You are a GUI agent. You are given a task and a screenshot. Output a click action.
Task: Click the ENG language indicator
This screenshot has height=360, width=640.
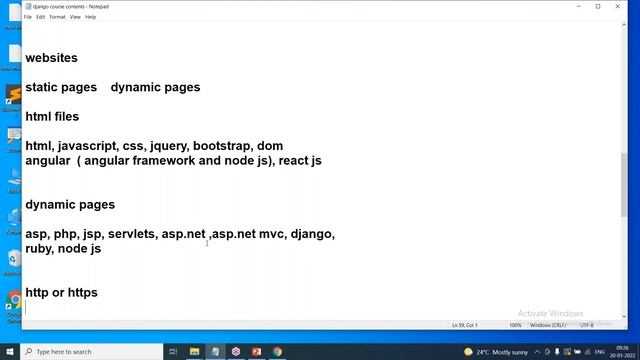(x=600, y=352)
